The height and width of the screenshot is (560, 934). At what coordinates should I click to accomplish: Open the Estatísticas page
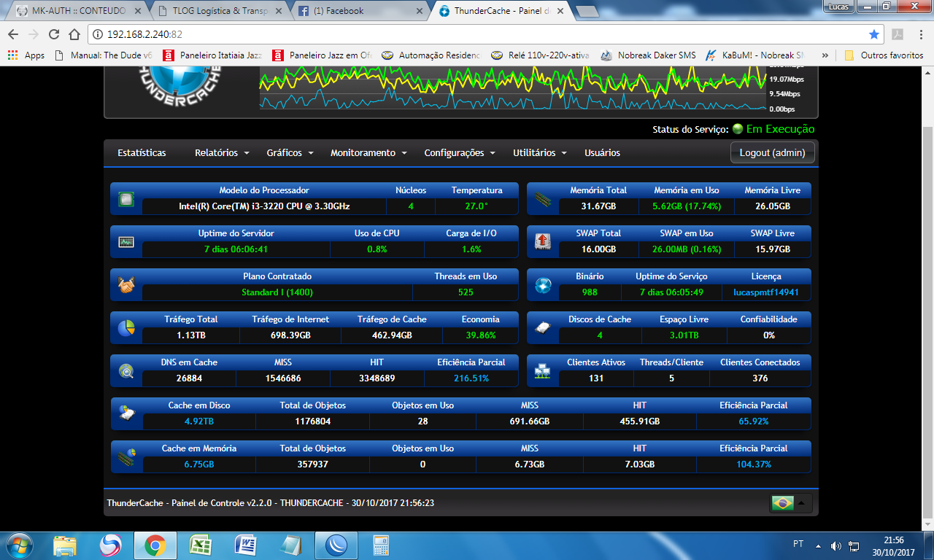[x=142, y=153]
